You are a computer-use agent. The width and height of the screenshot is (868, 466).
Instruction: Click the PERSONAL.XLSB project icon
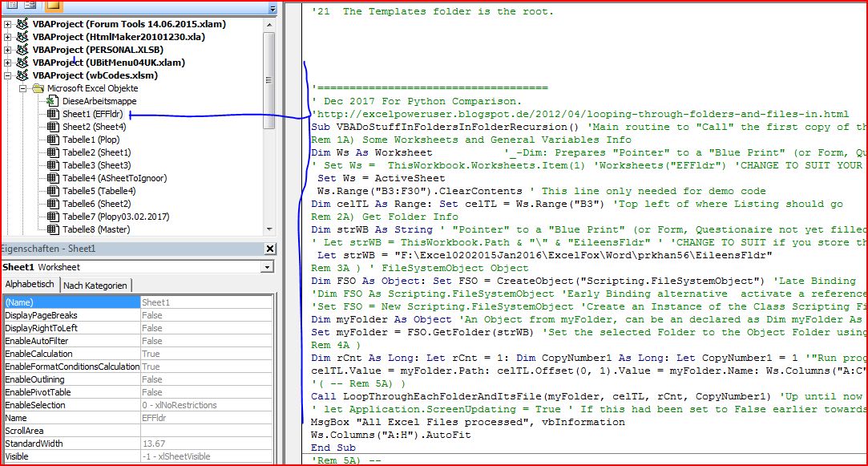pos(22,49)
